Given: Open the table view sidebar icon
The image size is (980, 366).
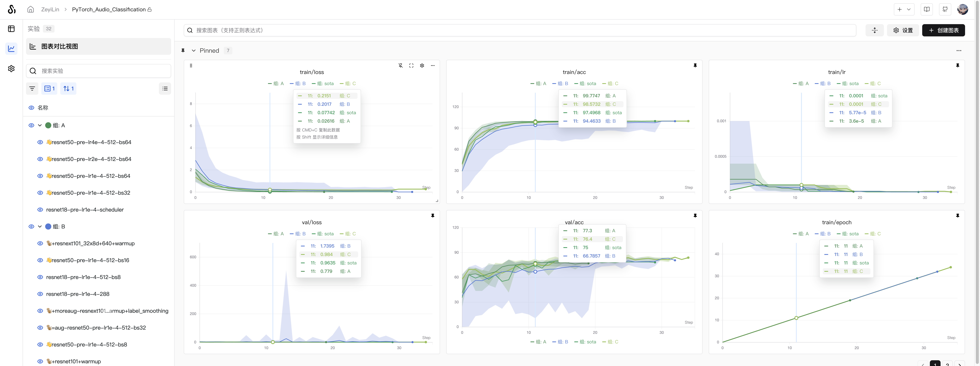Looking at the screenshot, I should click(x=11, y=29).
